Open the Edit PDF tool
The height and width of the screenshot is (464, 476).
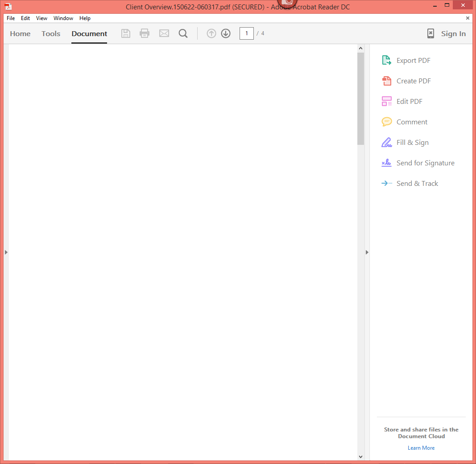coord(410,101)
